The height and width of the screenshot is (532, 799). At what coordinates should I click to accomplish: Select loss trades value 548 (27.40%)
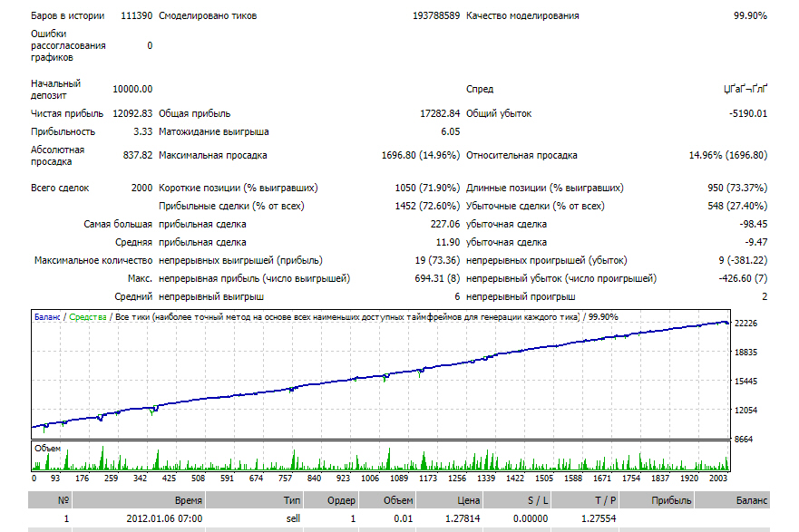click(737, 206)
